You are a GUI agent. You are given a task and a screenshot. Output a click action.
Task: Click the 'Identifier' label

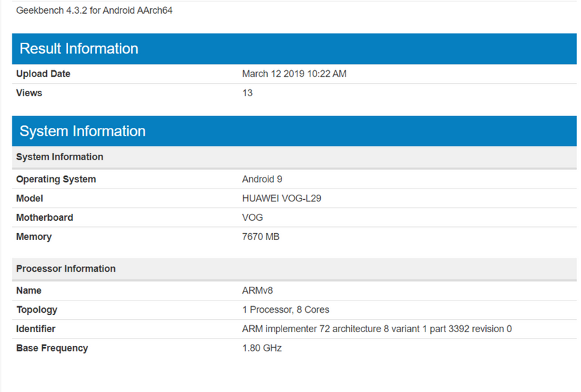(36, 329)
